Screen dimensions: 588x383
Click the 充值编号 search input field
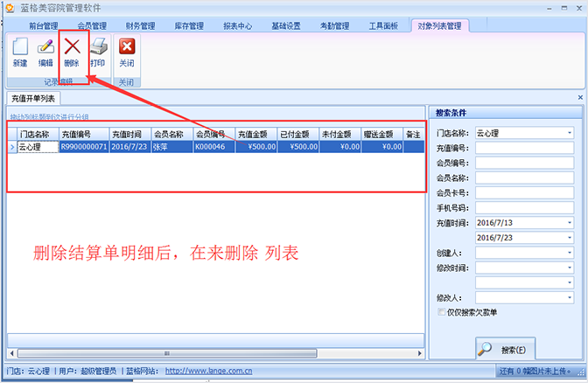pyautogui.click(x=525, y=148)
